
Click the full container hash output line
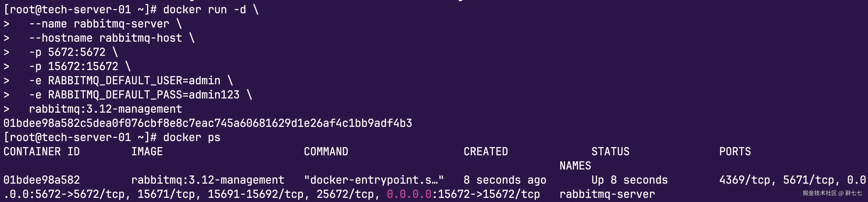(x=208, y=123)
